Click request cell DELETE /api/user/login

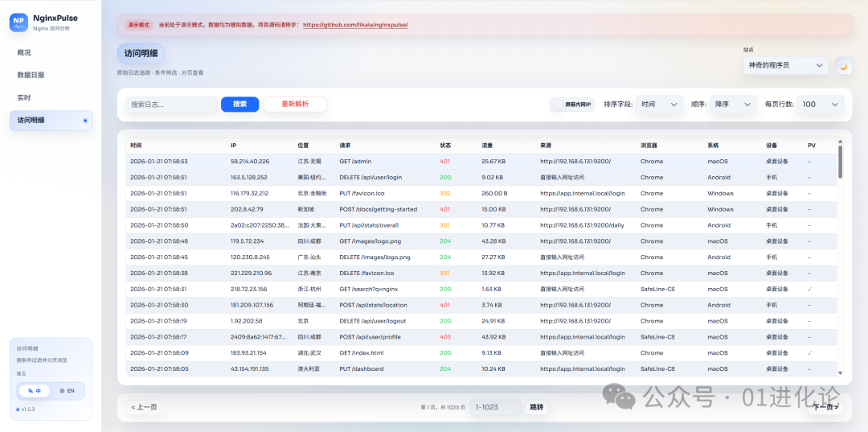pyautogui.click(x=371, y=178)
